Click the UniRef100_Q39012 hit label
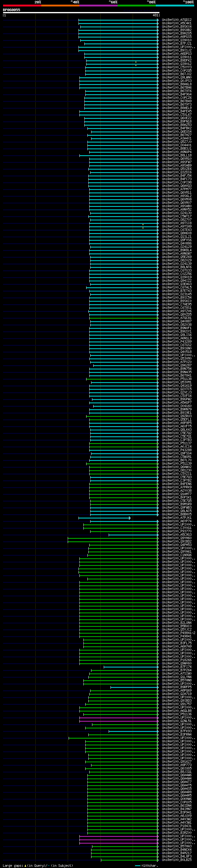The height and width of the screenshot is (868, 197). [176, 64]
